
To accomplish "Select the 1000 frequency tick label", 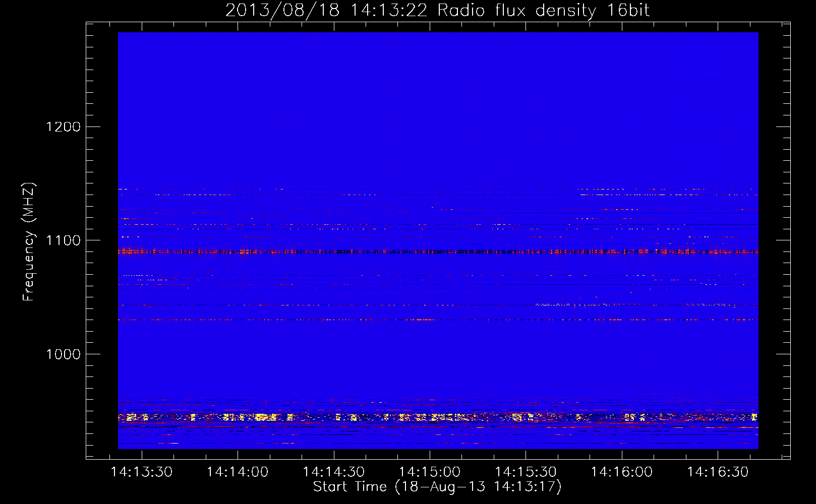I will [64, 354].
